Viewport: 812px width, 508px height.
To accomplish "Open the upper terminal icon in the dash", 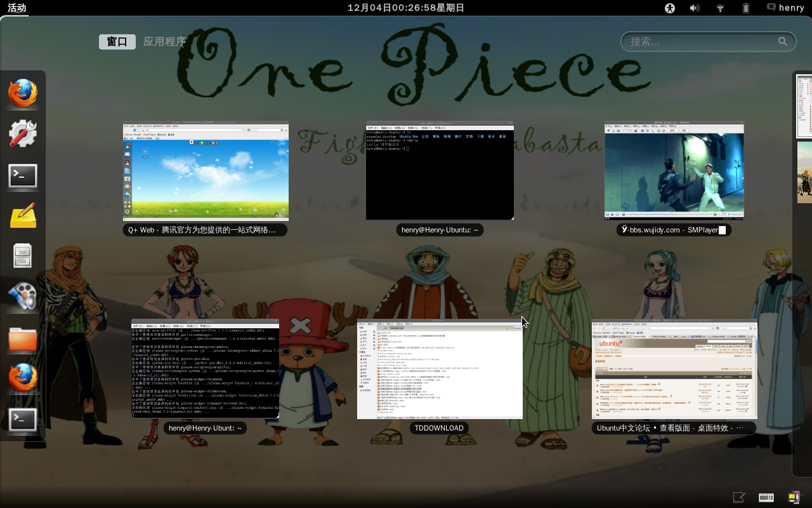I will click(23, 175).
